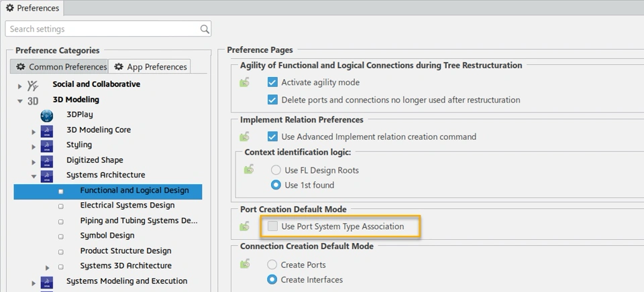Switch to App Preferences tab
Image resolution: width=644 pixels, height=292 pixels.
(150, 67)
